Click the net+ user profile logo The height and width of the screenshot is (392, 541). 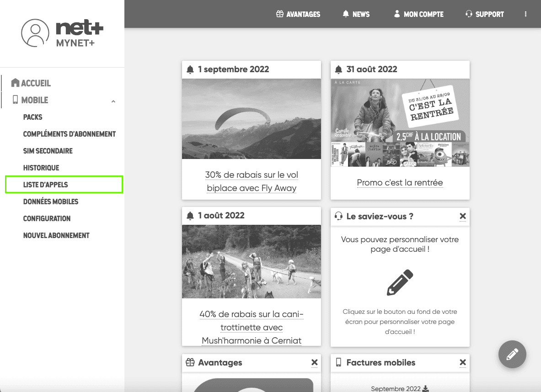tap(62, 33)
